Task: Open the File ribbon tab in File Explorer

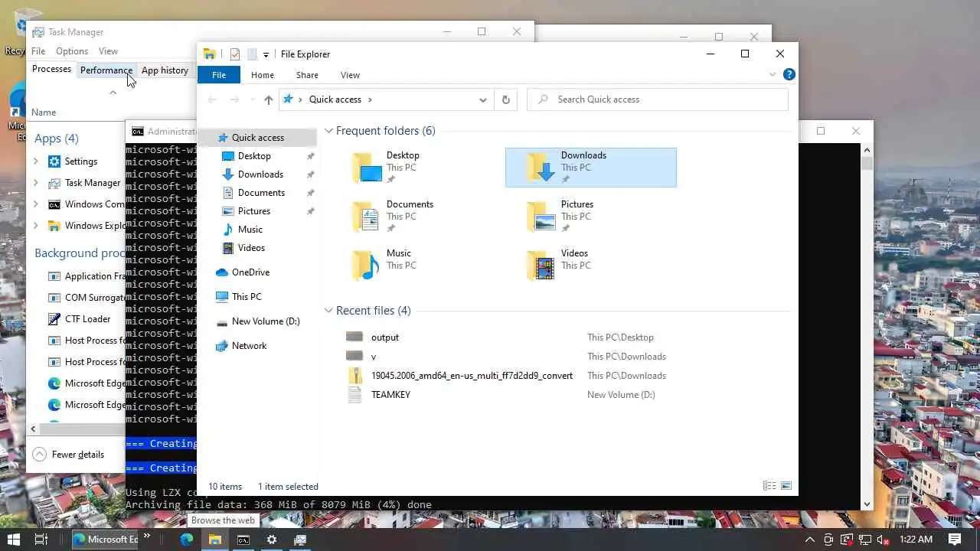Action: click(x=219, y=75)
